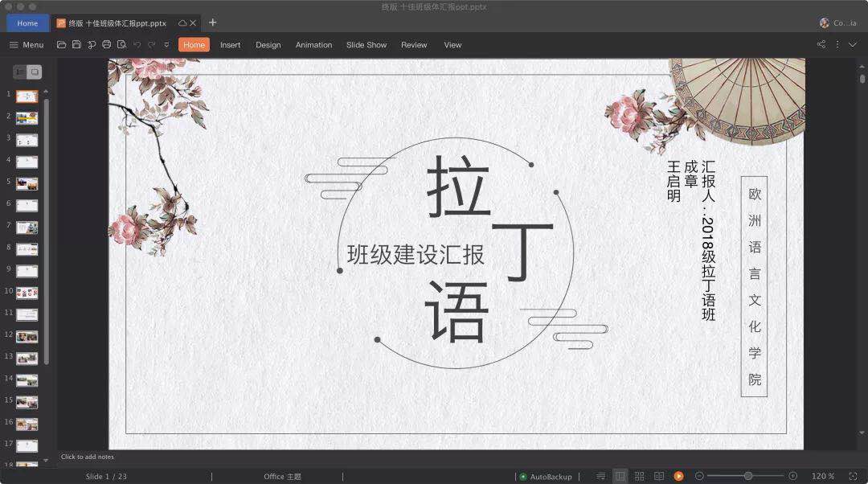Start slideshow with orange play button

coord(678,477)
